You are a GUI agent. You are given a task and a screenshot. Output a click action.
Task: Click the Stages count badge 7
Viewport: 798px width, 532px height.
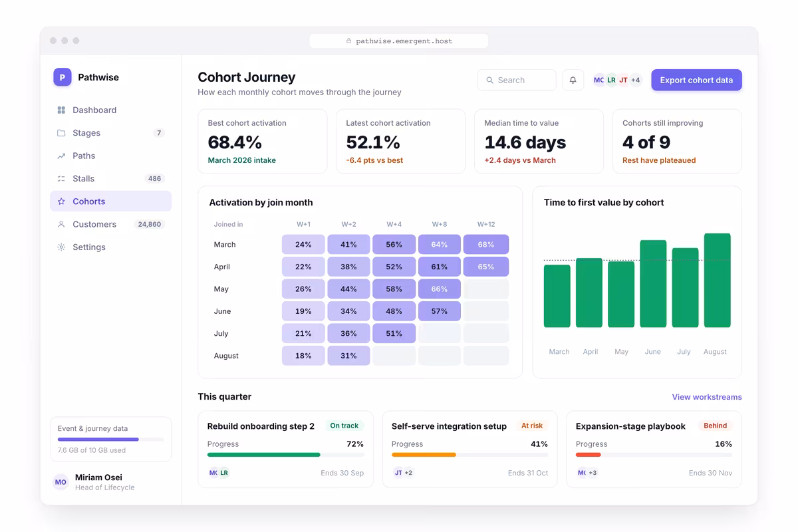click(159, 133)
